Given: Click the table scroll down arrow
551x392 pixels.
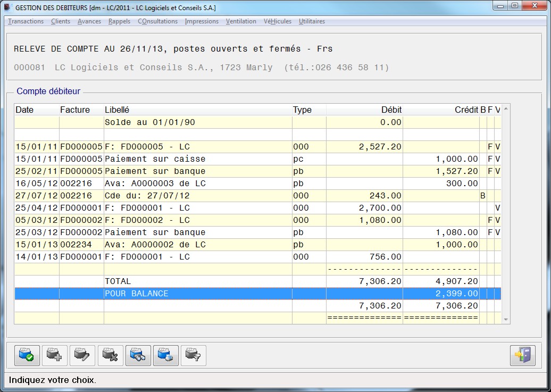Looking at the screenshot, I should coord(506,319).
